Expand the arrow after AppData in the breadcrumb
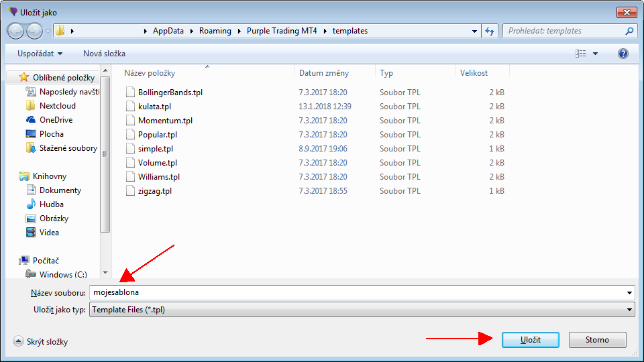 191,32
